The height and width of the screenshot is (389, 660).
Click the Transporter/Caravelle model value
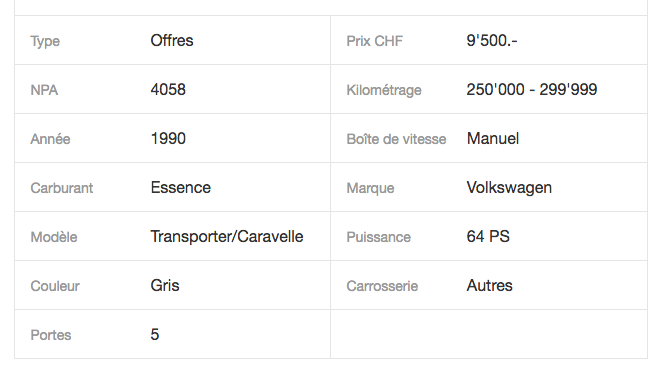(226, 237)
